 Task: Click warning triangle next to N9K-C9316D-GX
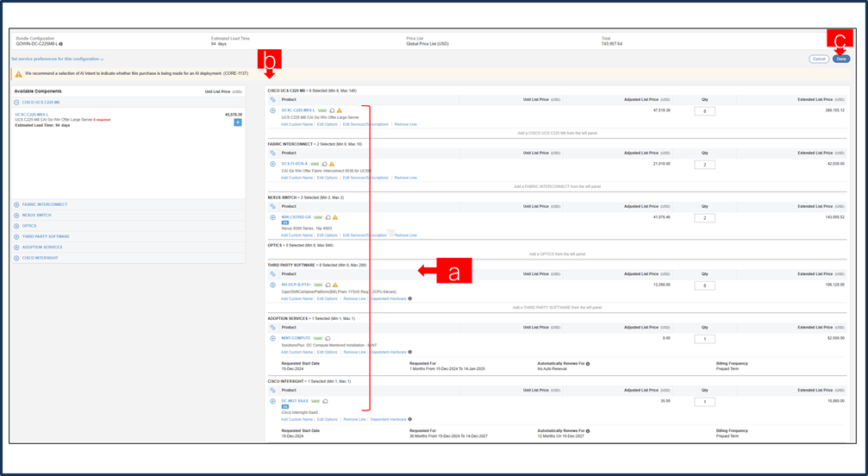[335, 217]
